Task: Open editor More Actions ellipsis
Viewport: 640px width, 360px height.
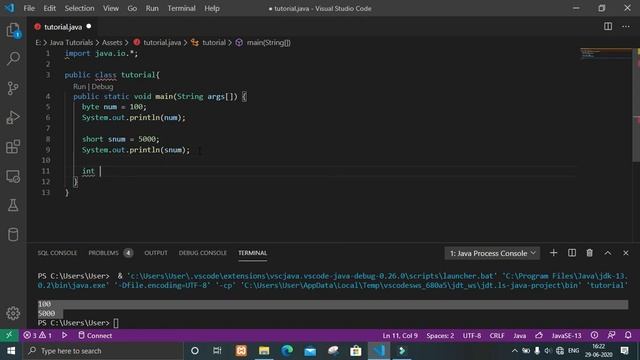Action: click(x=626, y=27)
